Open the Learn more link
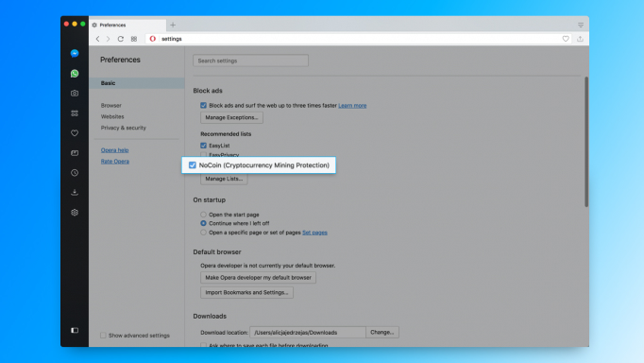Viewport: 644px width, 363px height. click(352, 106)
